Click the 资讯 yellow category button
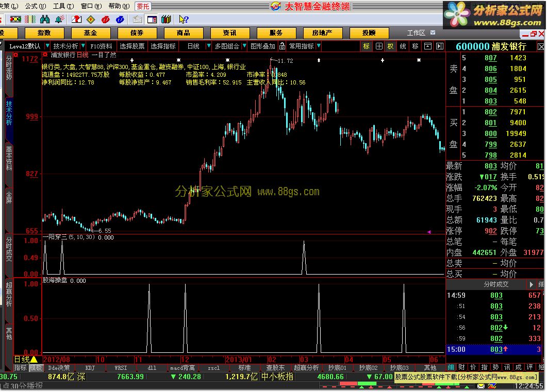 (229, 33)
